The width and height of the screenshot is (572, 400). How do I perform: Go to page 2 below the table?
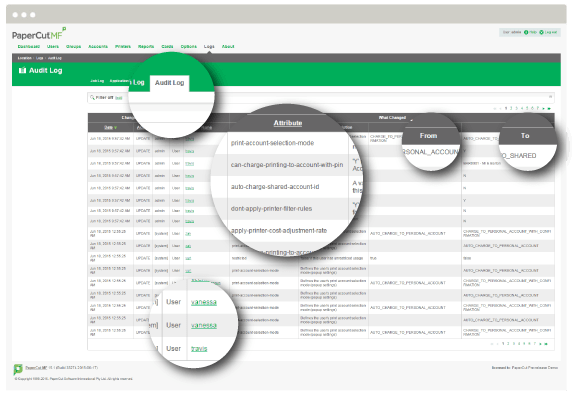coord(508,343)
